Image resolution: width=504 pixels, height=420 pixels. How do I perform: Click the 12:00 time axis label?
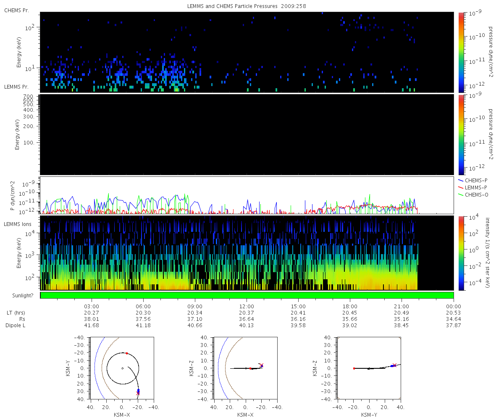[247, 306]
